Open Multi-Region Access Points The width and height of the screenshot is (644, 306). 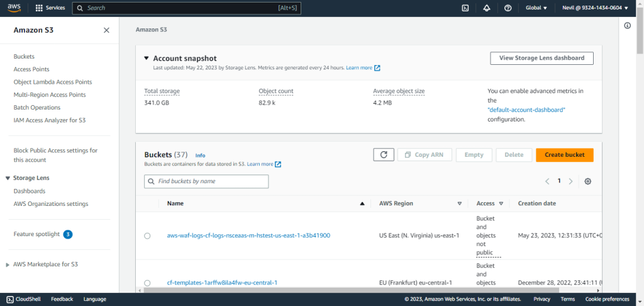click(50, 94)
